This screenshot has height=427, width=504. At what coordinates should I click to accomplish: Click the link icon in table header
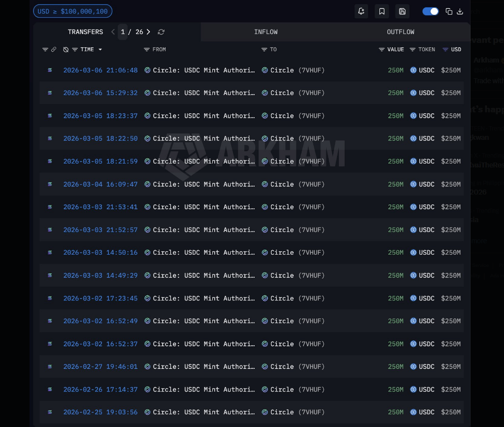tap(54, 49)
